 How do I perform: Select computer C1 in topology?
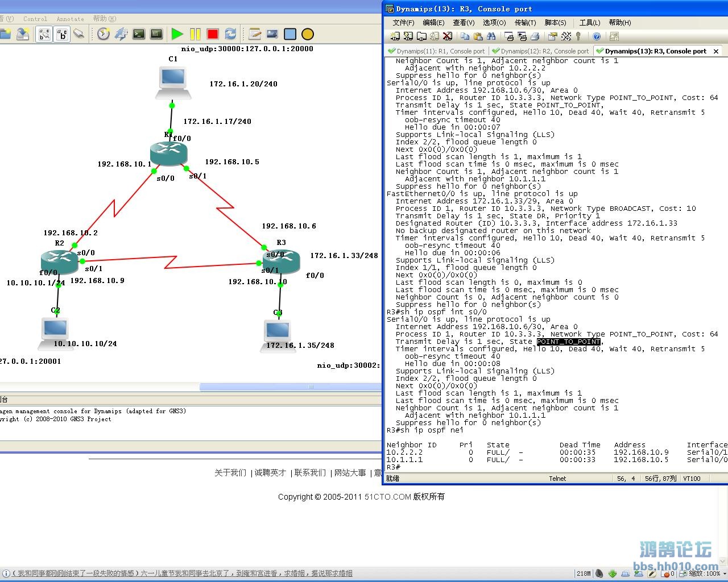click(x=173, y=83)
